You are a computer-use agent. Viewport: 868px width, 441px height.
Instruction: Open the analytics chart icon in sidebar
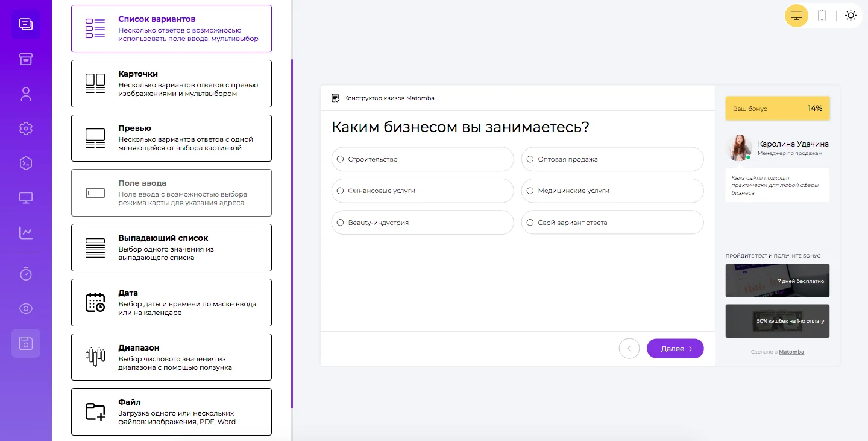point(26,232)
